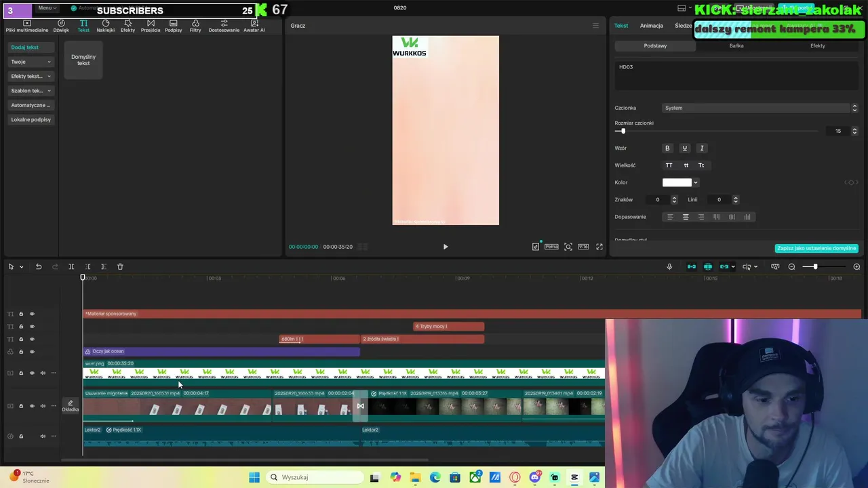Open the selection tool mode dropdown
868x488 pixels.
pos(21,267)
